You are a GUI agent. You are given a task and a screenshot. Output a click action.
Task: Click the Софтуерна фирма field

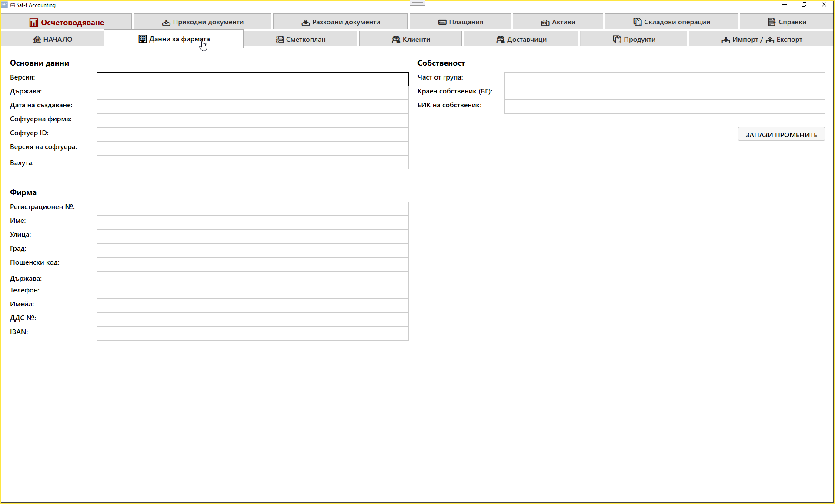click(253, 121)
